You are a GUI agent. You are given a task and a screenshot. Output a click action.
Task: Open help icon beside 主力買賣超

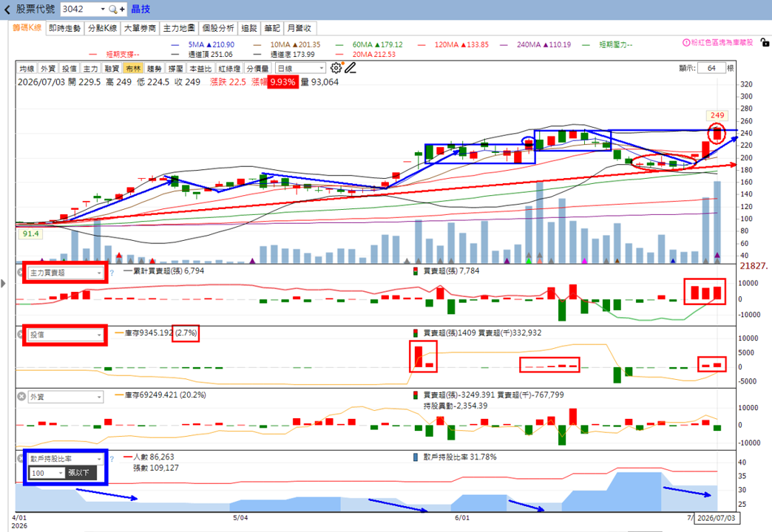tap(112, 273)
